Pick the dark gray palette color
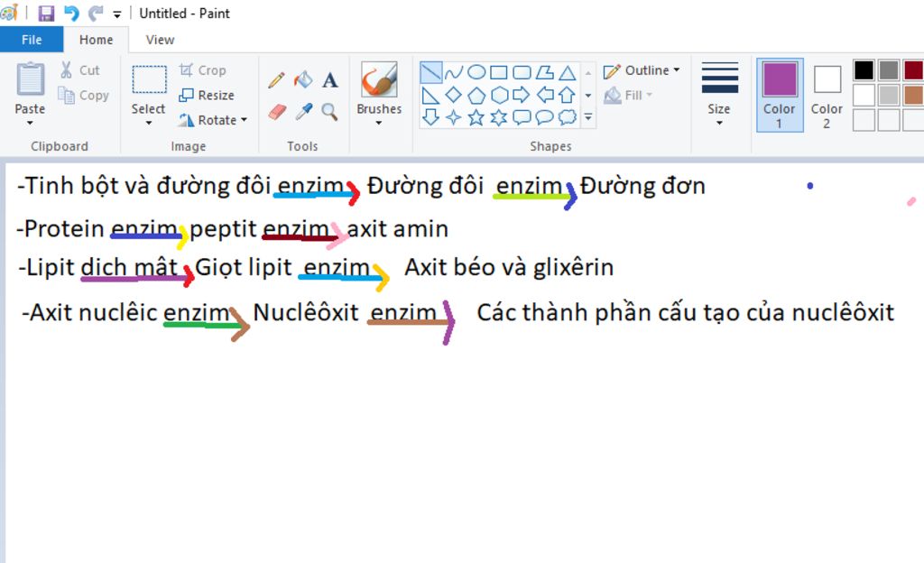Image resolution: width=924 pixels, height=563 pixels. coord(889,70)
